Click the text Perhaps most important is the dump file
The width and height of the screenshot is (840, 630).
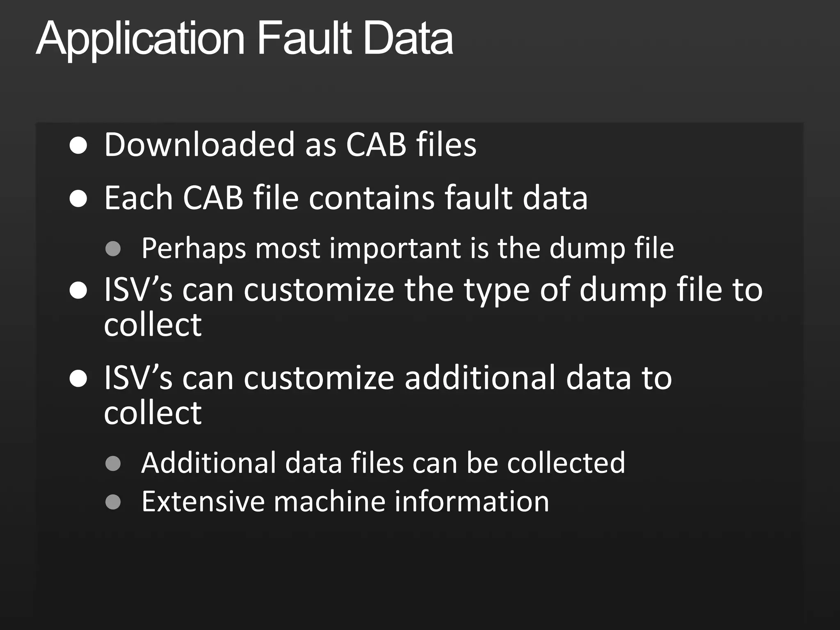tap(407, 249)
